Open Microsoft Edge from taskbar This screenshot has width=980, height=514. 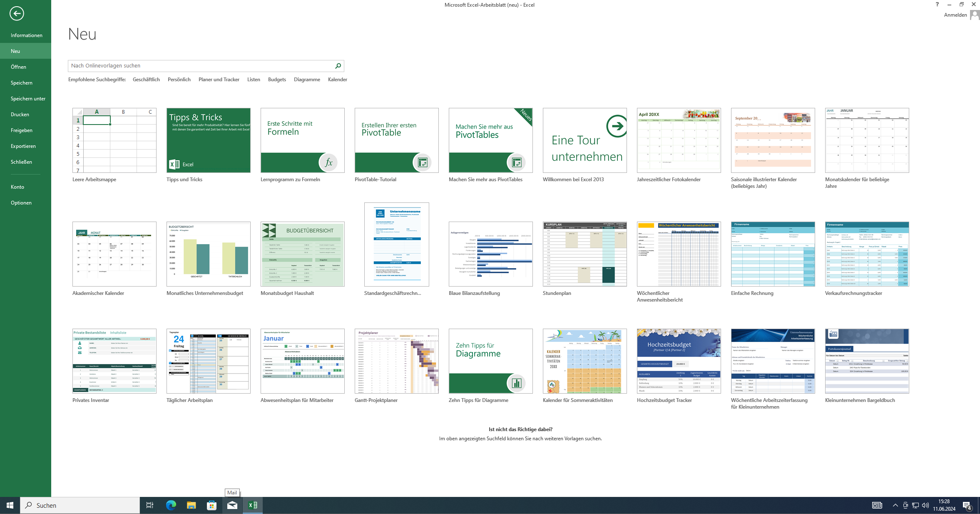(x=171, y=505)
